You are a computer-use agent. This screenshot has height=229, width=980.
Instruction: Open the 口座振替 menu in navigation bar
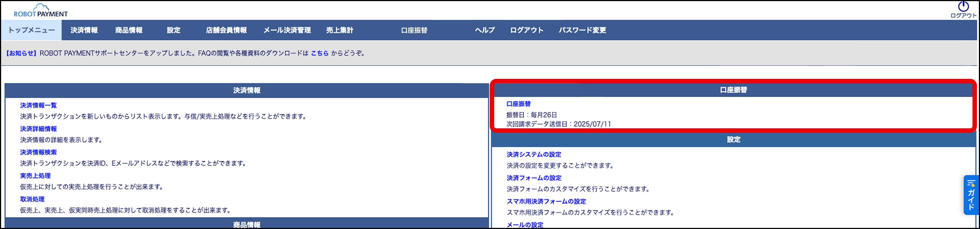coord(414,30)
